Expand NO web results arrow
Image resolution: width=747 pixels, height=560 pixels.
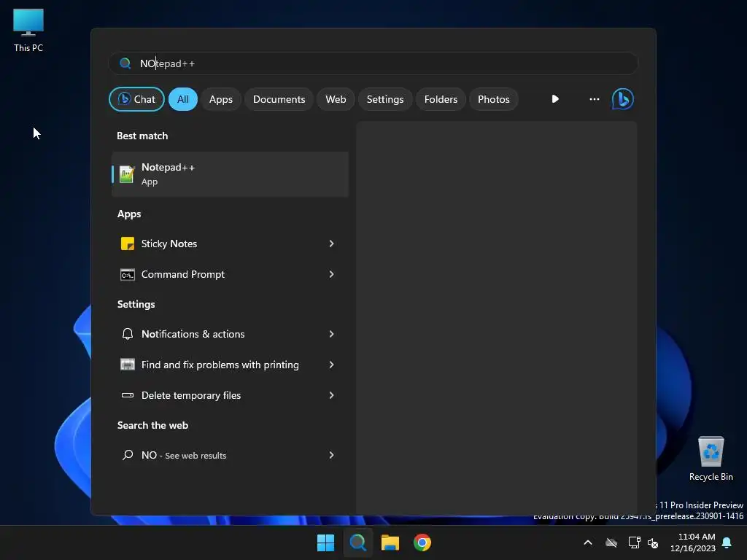[332, 455]
